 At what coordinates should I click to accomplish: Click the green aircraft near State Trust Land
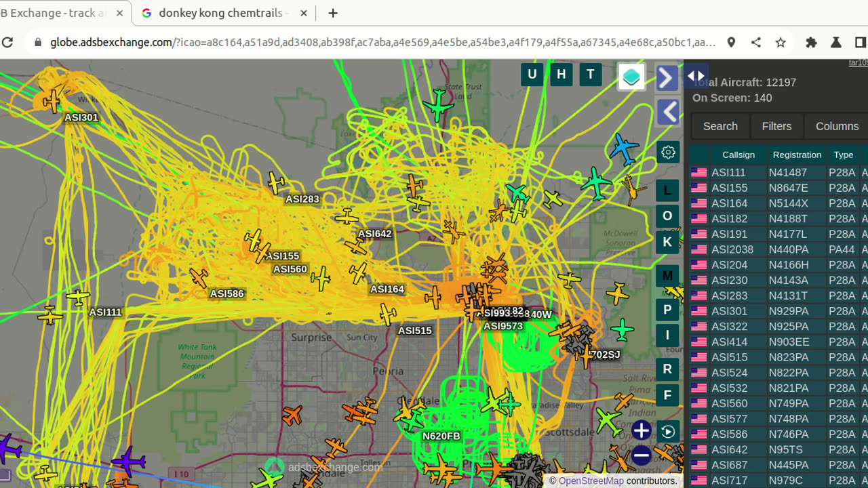pyautogui.click(x=437, y=105)
